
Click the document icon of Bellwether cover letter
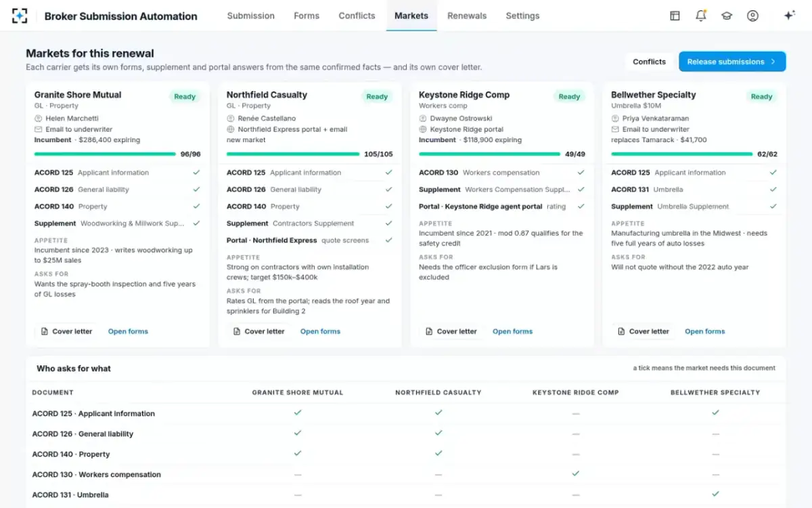coord(621,331)
